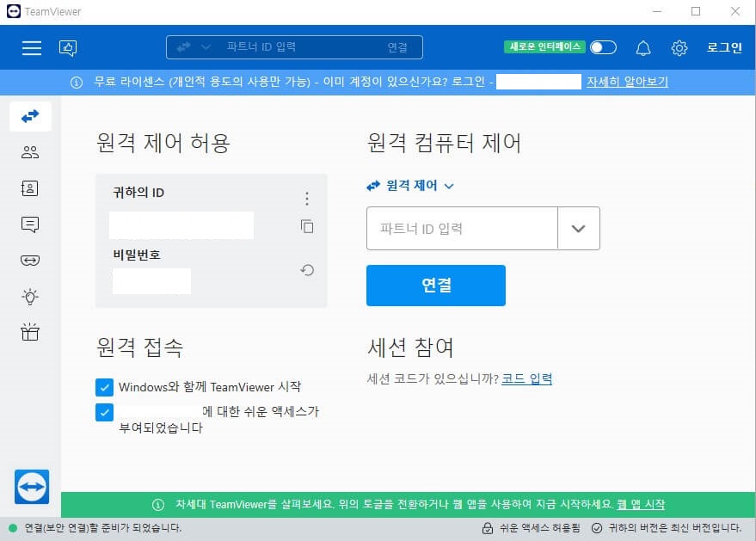Click the TeamViewer title bar app icon
The width and height of the screenshot is (756, 541).
click(14, 11)
